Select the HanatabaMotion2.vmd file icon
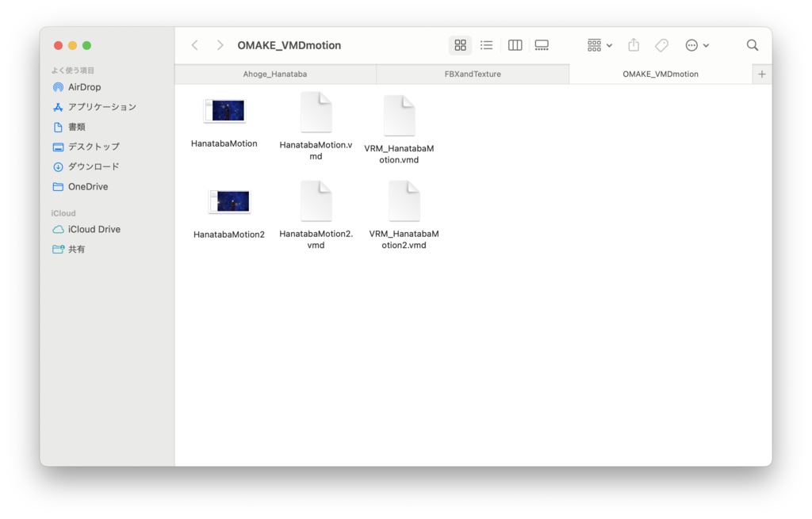 click(x=316, y=200)
